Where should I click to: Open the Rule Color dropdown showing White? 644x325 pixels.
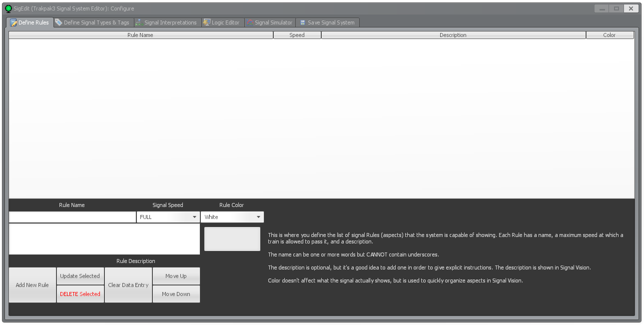232,217
